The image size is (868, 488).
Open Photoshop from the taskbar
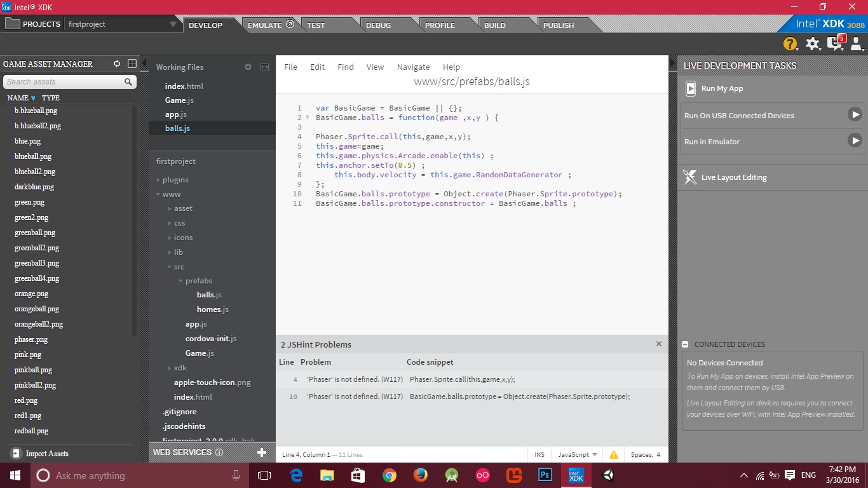[x=545, y=475]
